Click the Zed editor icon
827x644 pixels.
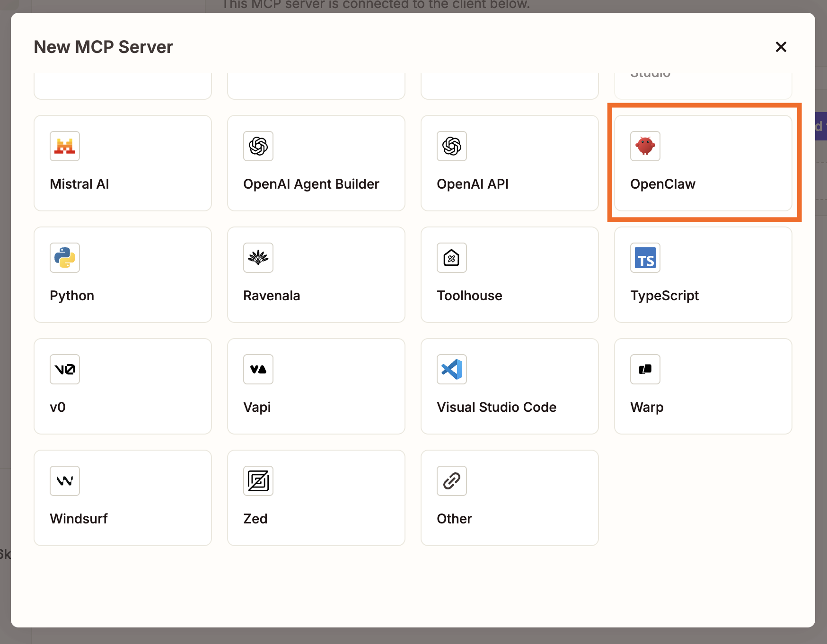[258, 481]
